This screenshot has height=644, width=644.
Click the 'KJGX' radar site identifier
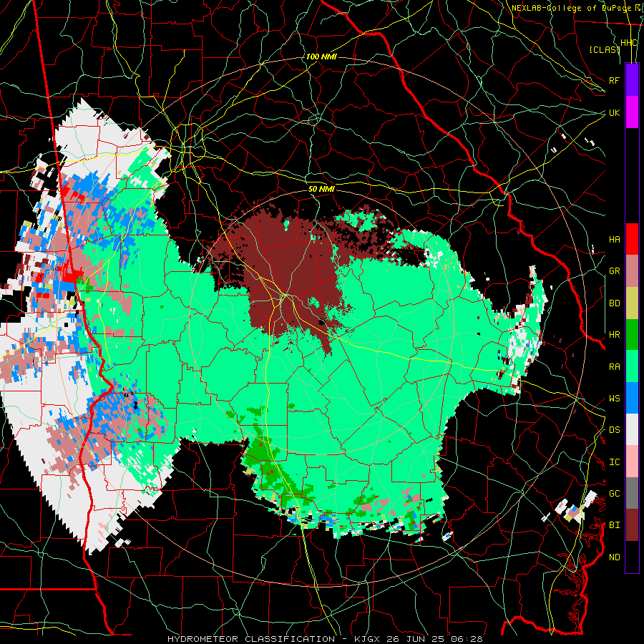point(367,639)
